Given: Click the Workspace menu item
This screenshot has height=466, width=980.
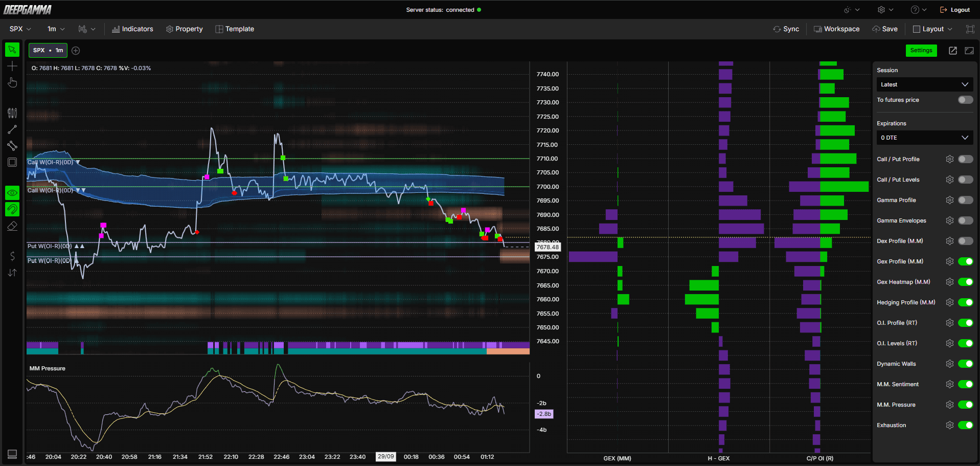Looking at the screenshot, I should [836, 29].
